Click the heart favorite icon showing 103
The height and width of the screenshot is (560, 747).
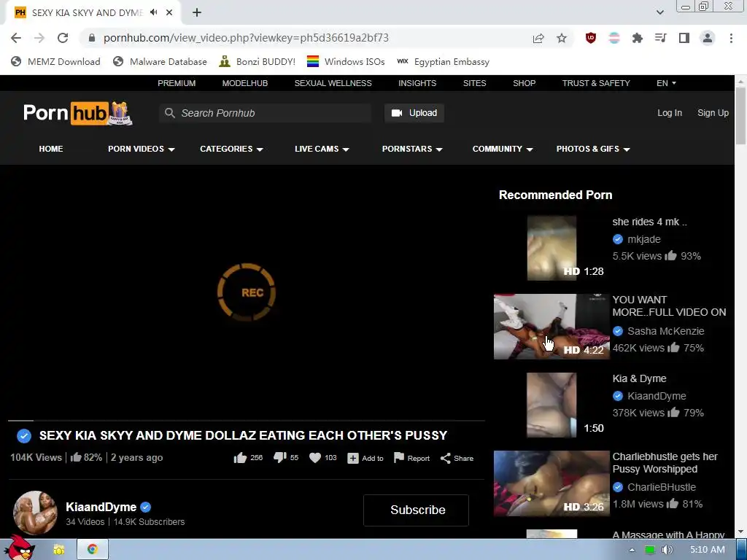click(x=315, y=458)
